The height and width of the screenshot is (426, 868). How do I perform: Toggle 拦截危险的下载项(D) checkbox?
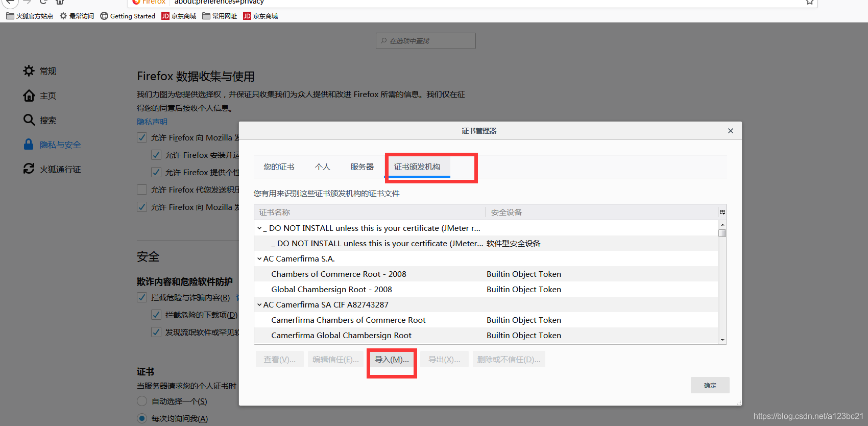point(156,315)
